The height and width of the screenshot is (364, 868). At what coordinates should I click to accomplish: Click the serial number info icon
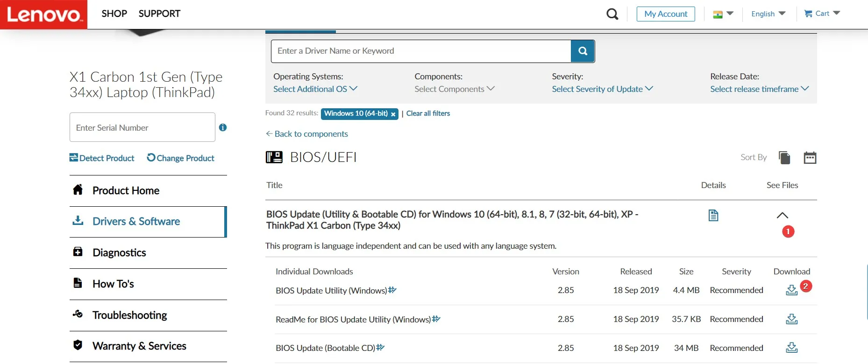pos(223,127)
